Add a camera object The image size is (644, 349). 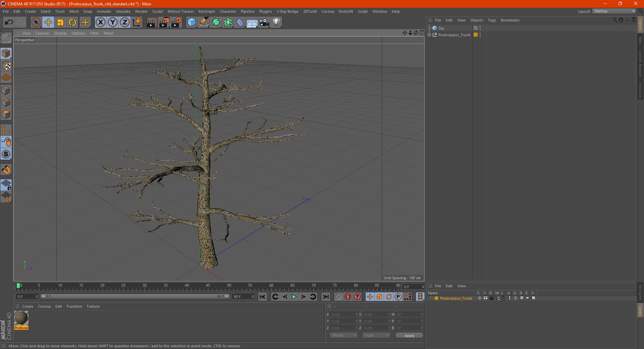pos(264,22)
